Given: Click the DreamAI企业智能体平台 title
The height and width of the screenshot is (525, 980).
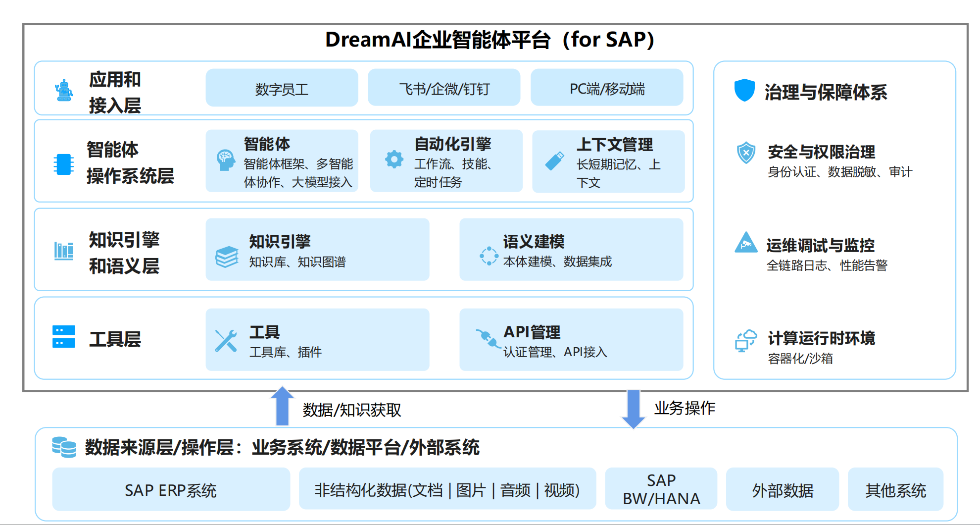Looking at the screenshot, I should 490,40.
